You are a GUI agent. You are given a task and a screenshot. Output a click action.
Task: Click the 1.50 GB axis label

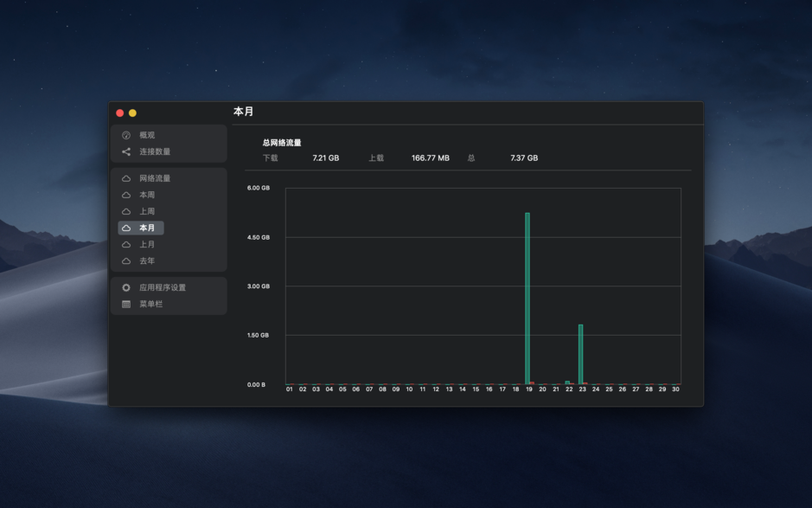pos(258,336)
